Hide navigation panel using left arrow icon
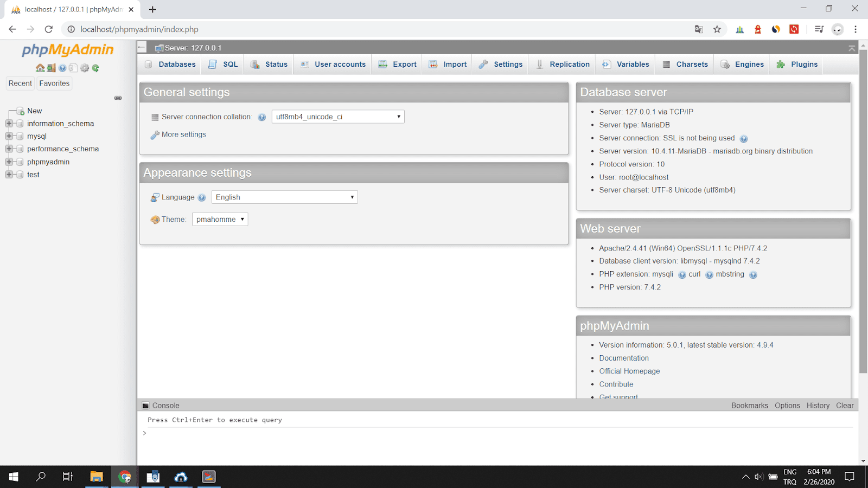Screen dimensions: 868x488 click(x=142, y=48)
